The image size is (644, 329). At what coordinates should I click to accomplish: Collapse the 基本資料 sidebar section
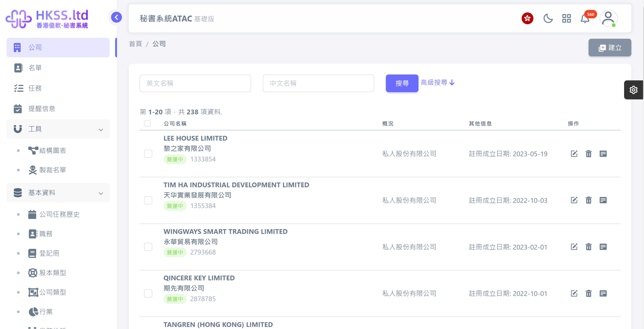[58, 193]
